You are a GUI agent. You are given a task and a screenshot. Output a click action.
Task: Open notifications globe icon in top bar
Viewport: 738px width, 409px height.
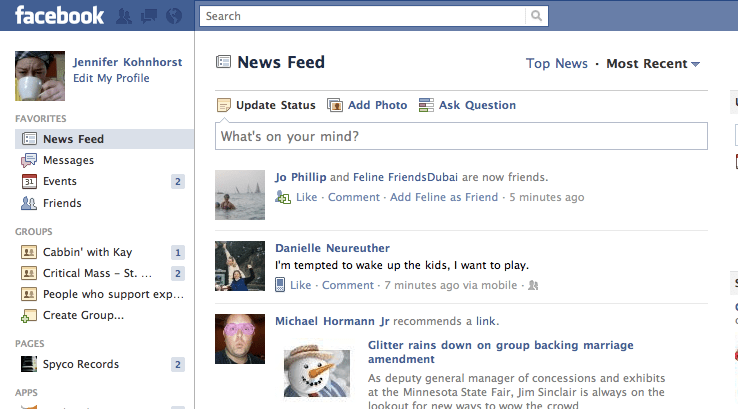pyautogui.click(x=174, y=16)
